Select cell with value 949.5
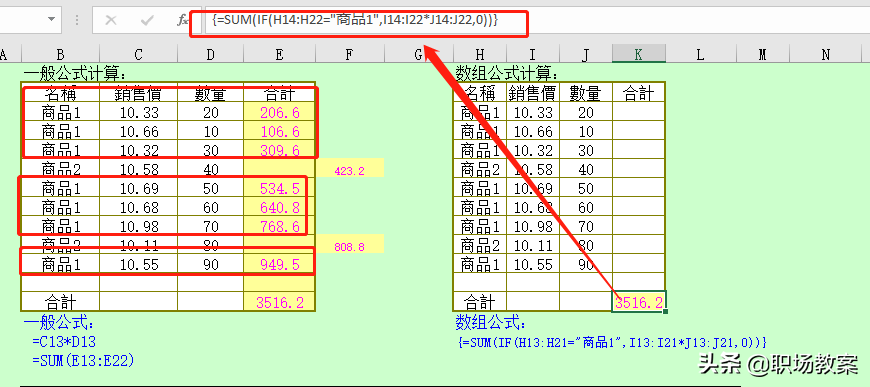 coord(279,264)
